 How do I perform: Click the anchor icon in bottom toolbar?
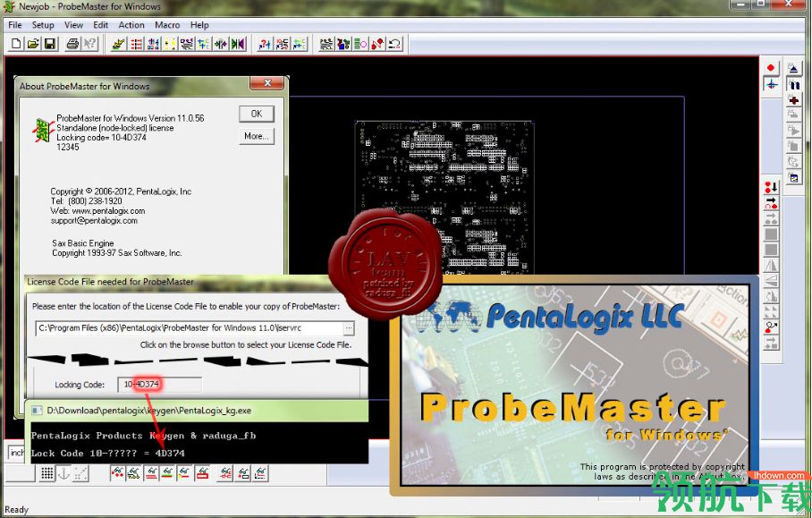pos(63,473)
